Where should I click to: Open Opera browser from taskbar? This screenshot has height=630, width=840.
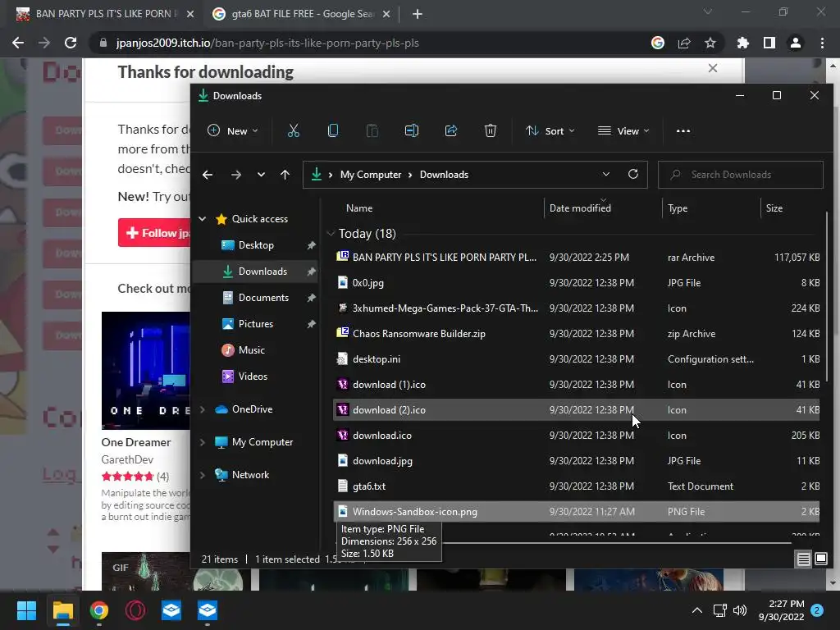[x=135, y=610]
